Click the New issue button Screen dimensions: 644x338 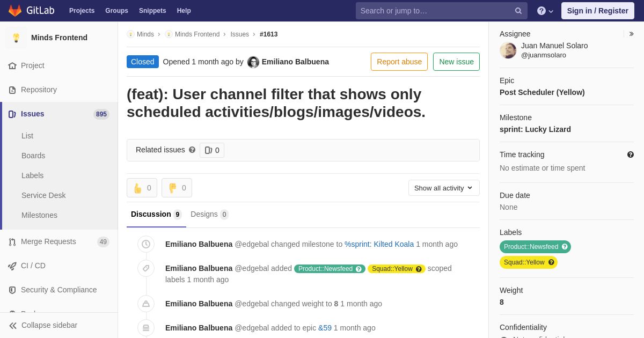coord(456,62)
